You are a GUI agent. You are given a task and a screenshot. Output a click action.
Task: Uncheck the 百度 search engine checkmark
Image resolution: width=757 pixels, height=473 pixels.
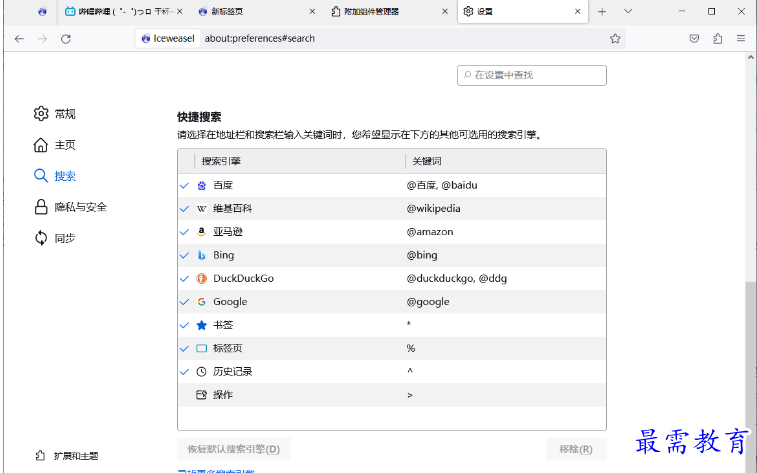coord(184,186)
